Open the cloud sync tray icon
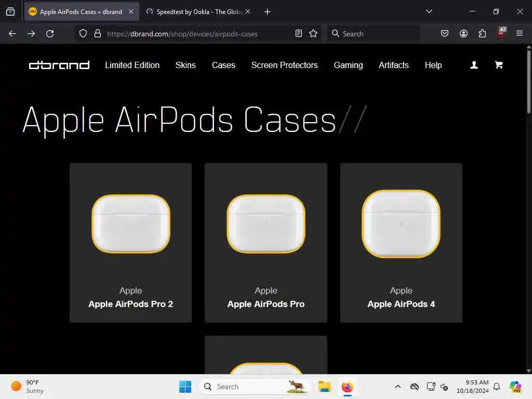 pos(414,387)
